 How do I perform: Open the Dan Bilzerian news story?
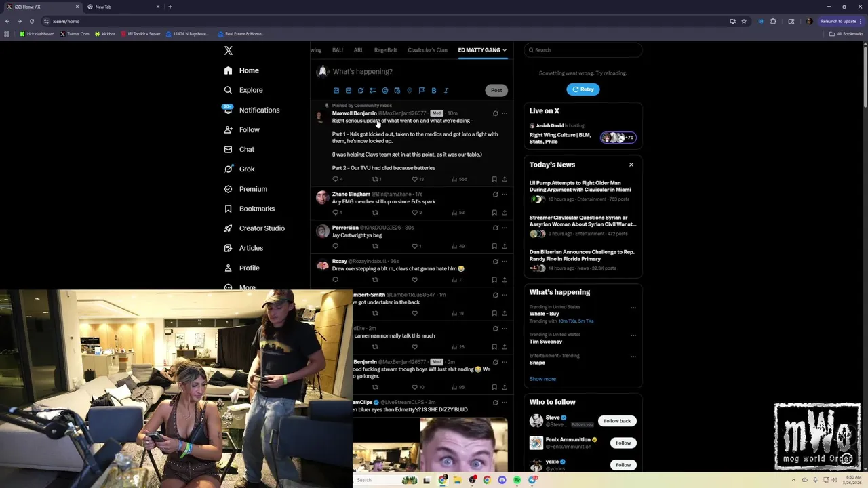[x=583, y=260]
